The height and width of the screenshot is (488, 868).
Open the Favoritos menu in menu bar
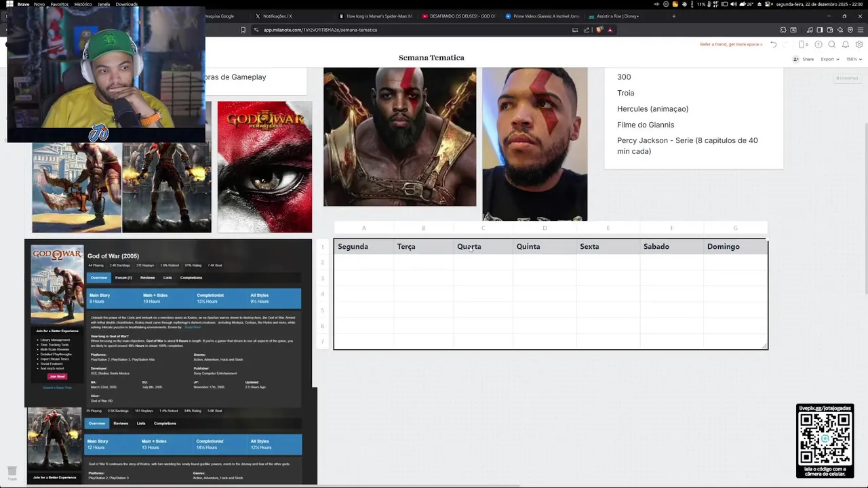point(60,4)
